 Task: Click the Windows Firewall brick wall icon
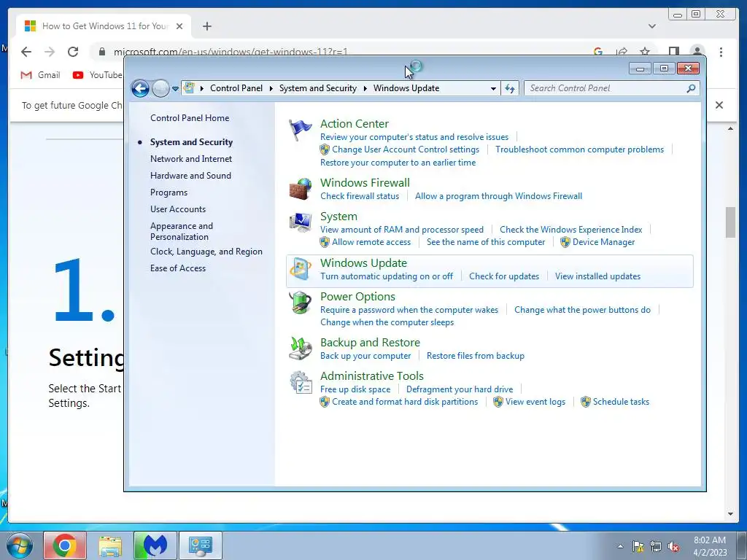pos(300,189)
